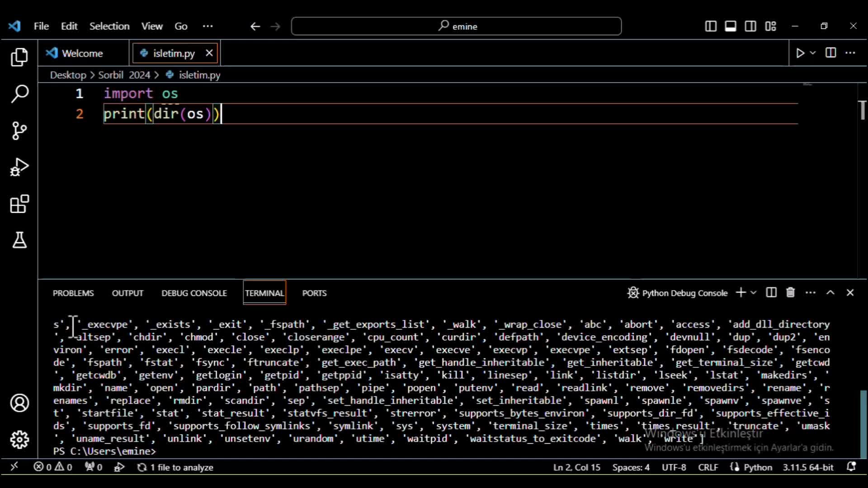This screenshot has height=488, width=868.
Task: Click the editor vertical scrollbar
Action: click(x=863, y=181)
